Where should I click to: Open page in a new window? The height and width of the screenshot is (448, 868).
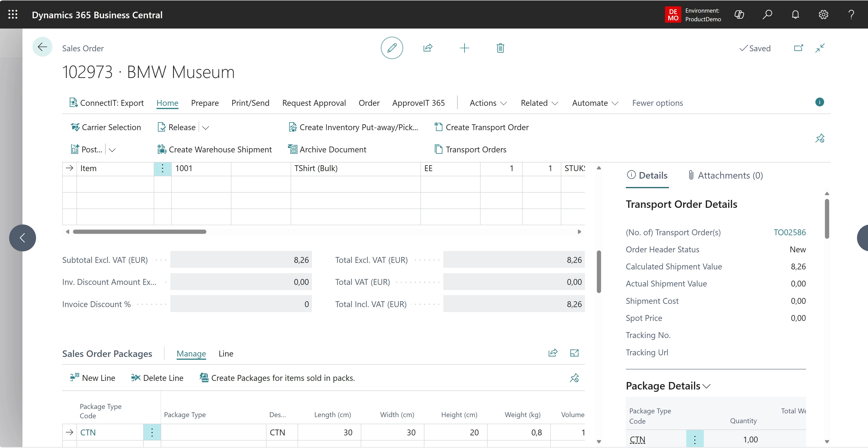799,48
